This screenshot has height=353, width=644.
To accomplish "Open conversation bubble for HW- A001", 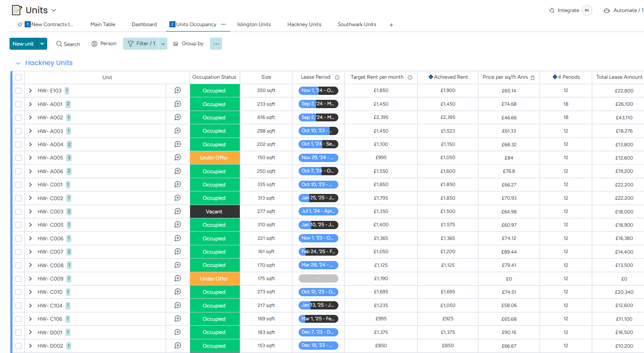I will tap(178, 104).
